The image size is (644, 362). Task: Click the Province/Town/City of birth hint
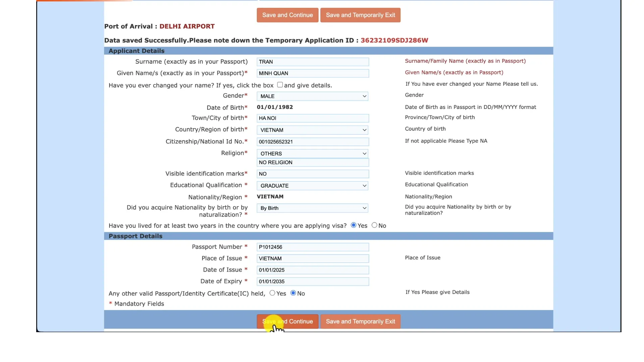440,117
